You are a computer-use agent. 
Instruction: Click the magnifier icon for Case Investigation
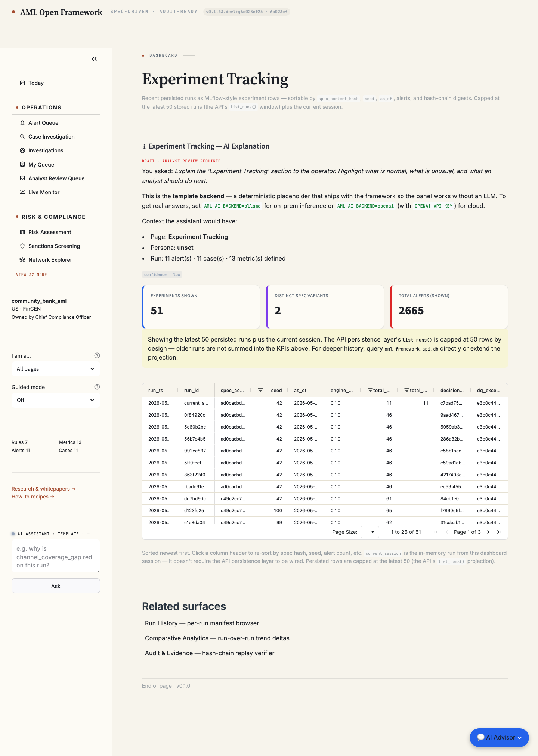click(22, 137)
